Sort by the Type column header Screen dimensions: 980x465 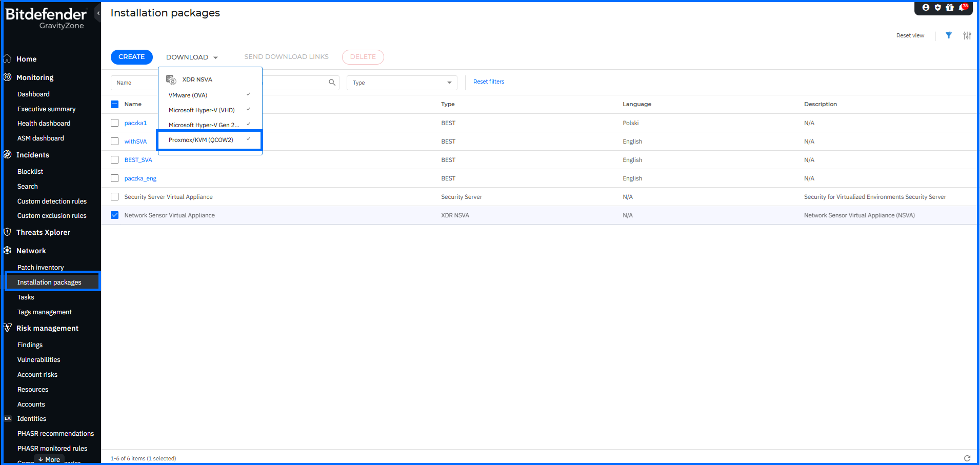448,104
